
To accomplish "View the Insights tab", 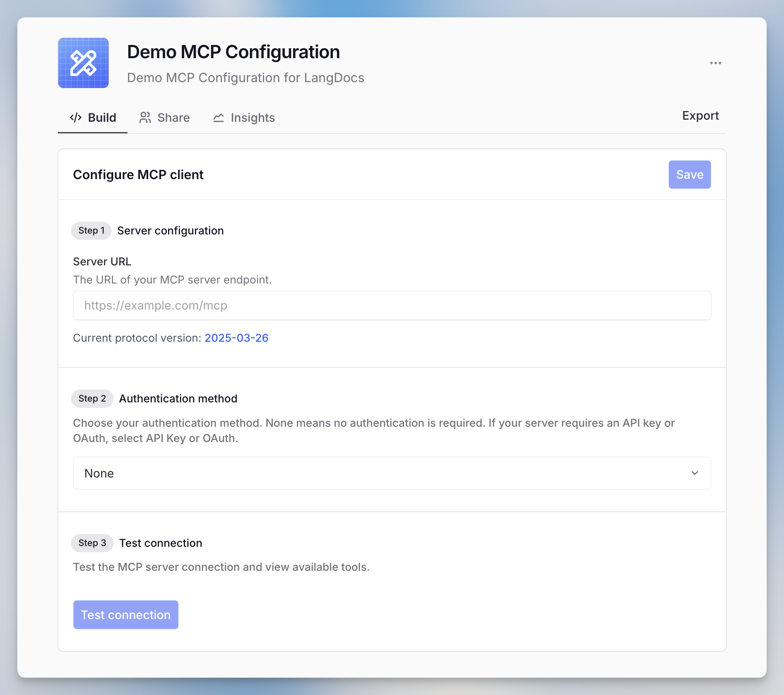I will 244,118.
